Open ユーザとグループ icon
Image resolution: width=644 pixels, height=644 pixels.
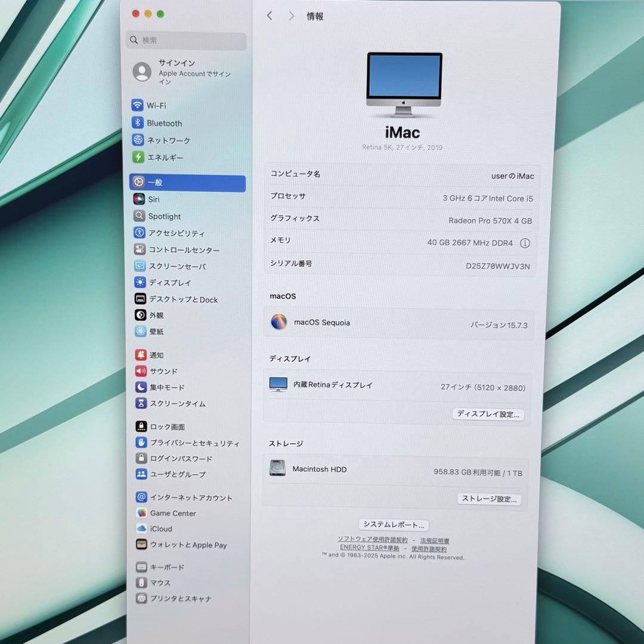tap(141, 473)
